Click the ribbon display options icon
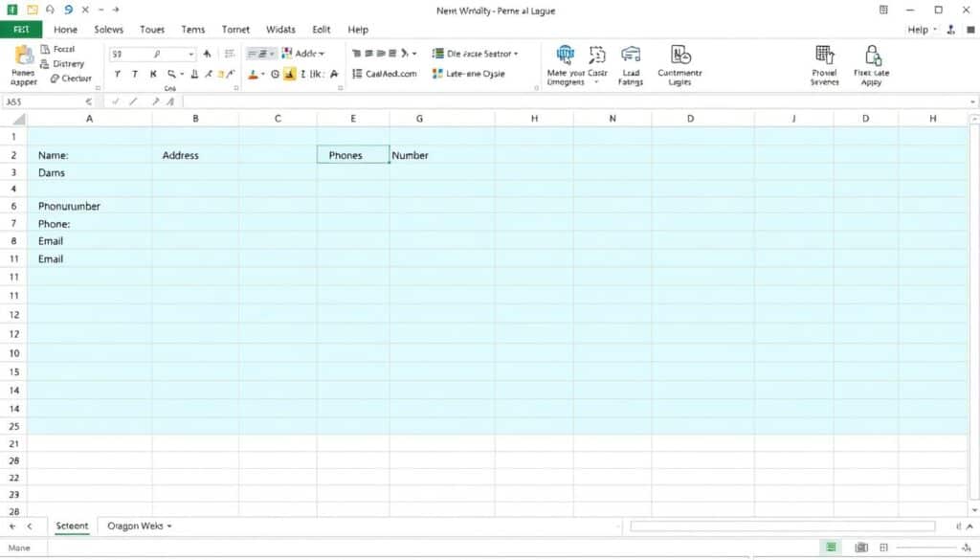Viewport: 980px width, 560px height. 883,10
